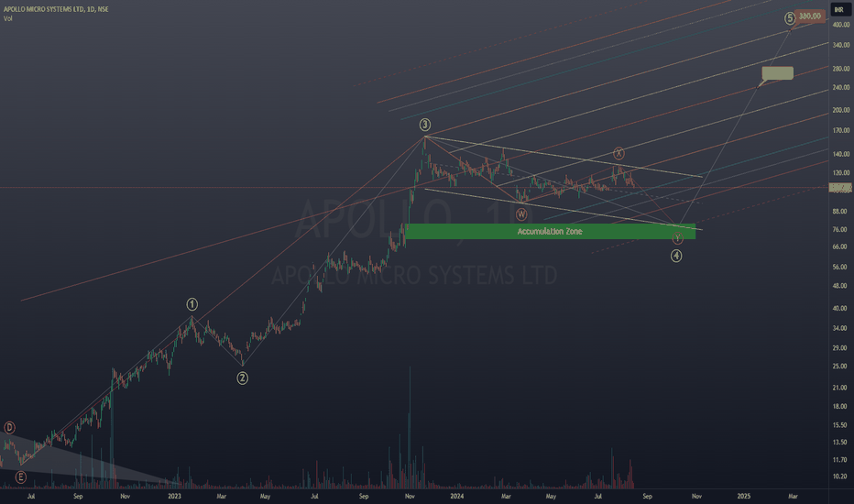Select the circled Y correction label

click(x=677, y=238)
